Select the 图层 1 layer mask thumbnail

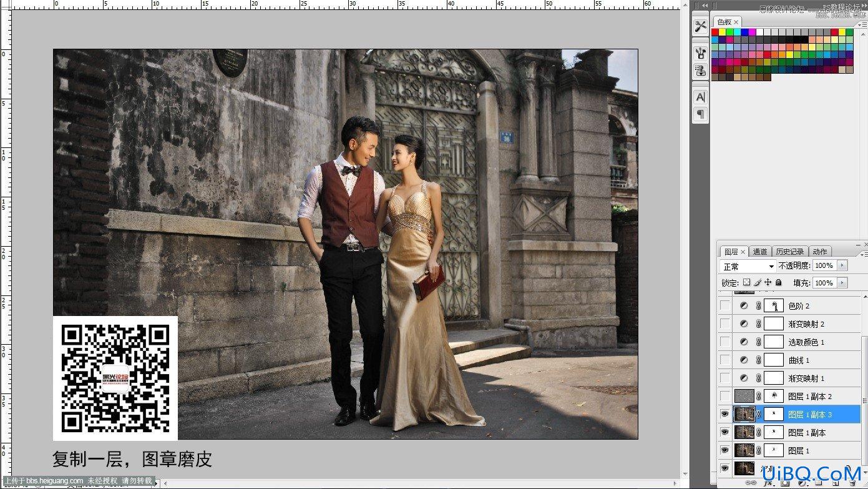click(x=774, y=450)
